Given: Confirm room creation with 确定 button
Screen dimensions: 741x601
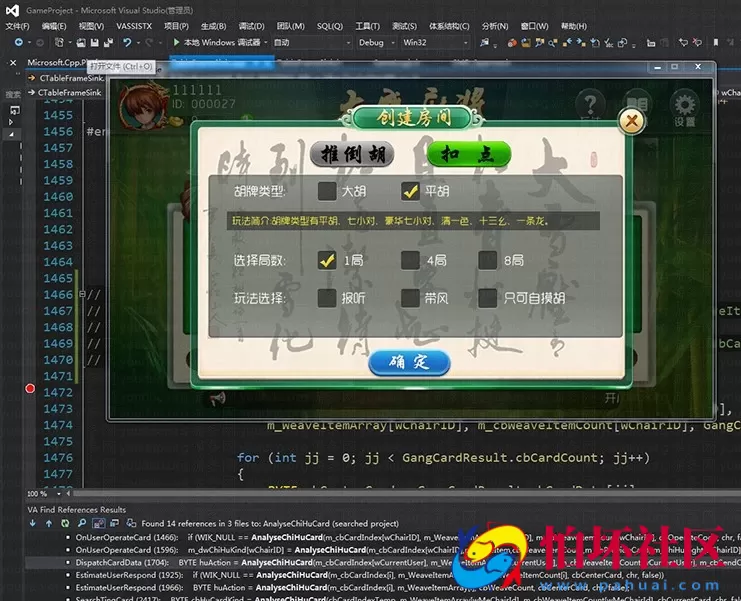Looking at the screenshot, I should [409, 363].
